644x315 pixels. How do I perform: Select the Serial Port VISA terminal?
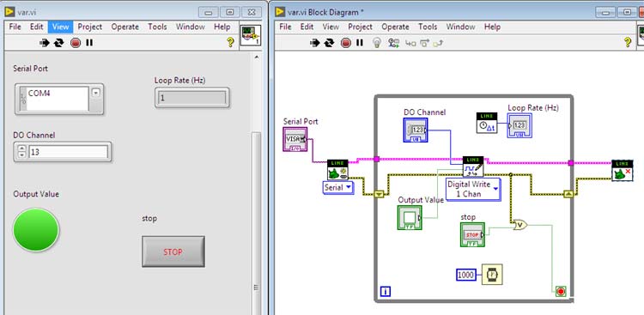pos(295,139)
